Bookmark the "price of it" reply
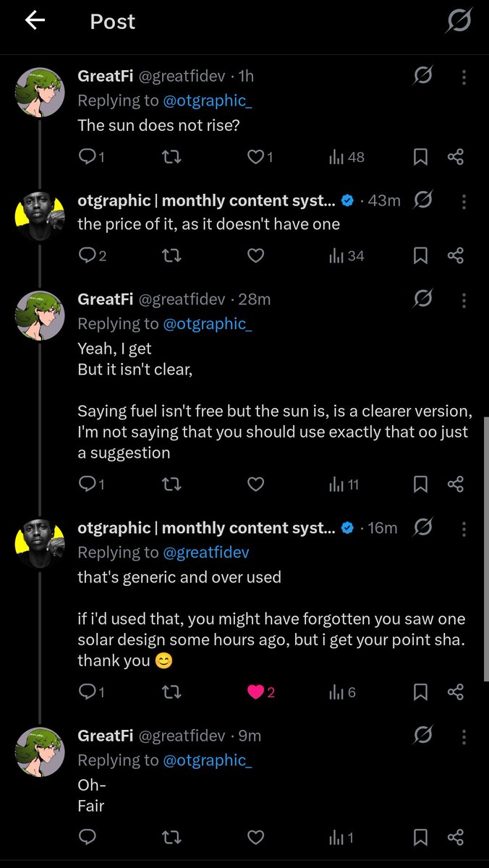 (x=420, y=255)
